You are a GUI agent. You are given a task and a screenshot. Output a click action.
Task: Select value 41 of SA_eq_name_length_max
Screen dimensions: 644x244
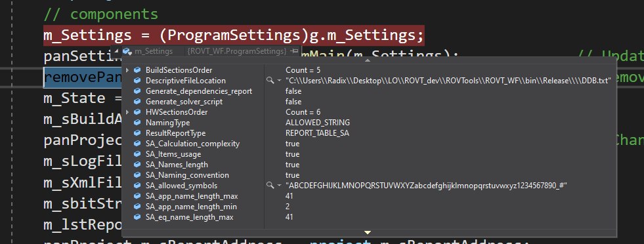289,217
